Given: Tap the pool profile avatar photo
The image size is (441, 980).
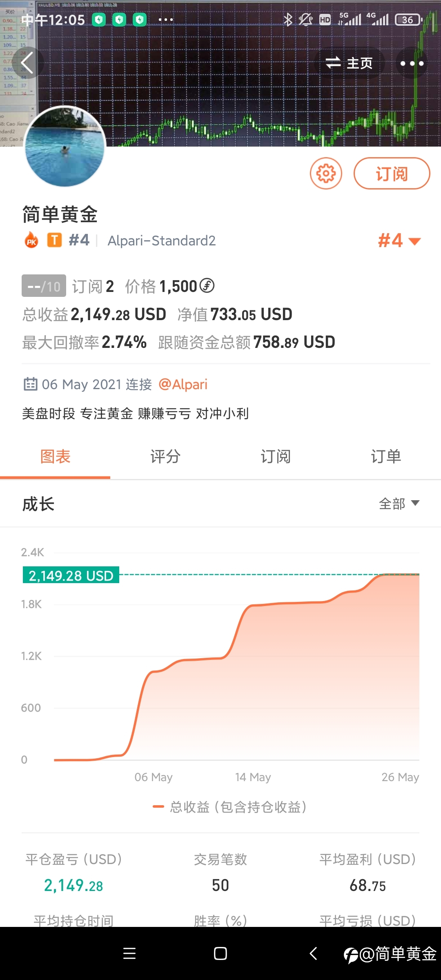Looking at the screenshot, I should point(65,147).
